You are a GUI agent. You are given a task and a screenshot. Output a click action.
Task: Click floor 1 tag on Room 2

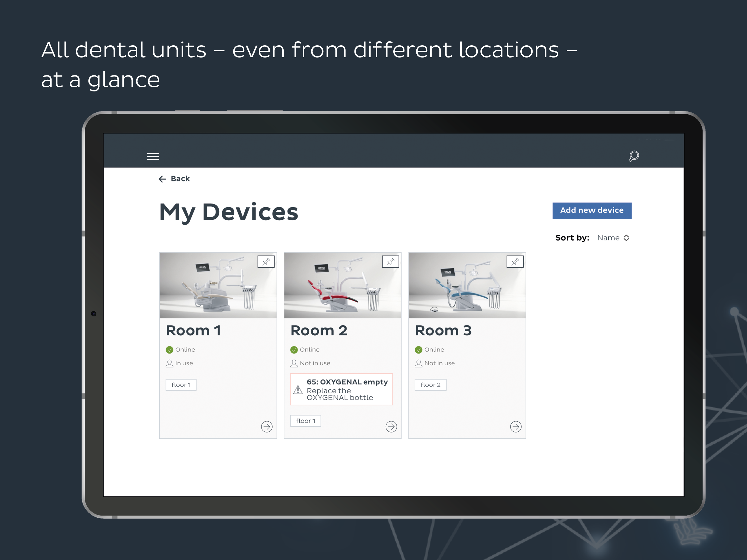306,421
